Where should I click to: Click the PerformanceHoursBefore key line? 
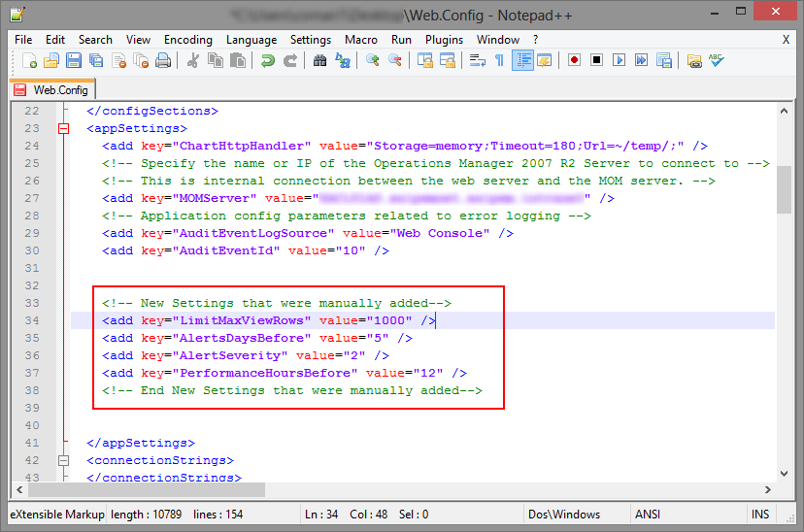tap(285, 373)
